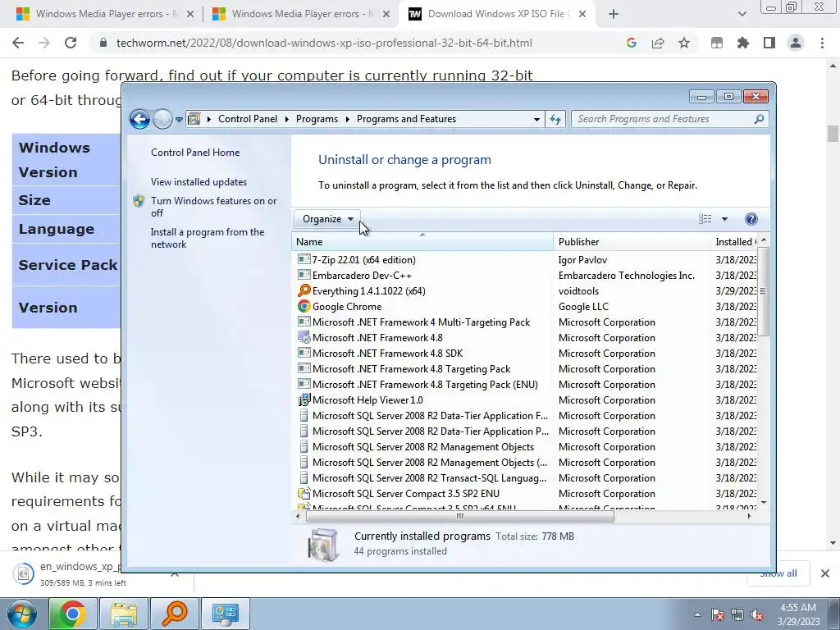Click the muted volume tray icon
Viewport: 840px width, 630px height.
[757, 615]
